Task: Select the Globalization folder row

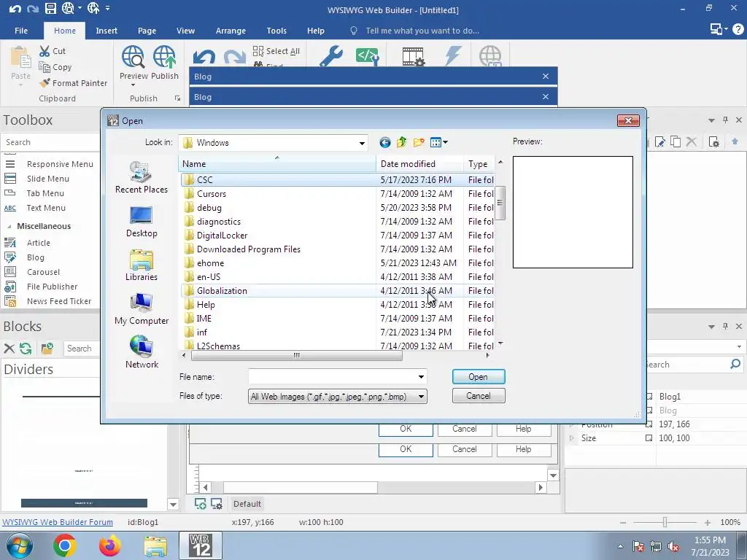Action: coord(337,290)
